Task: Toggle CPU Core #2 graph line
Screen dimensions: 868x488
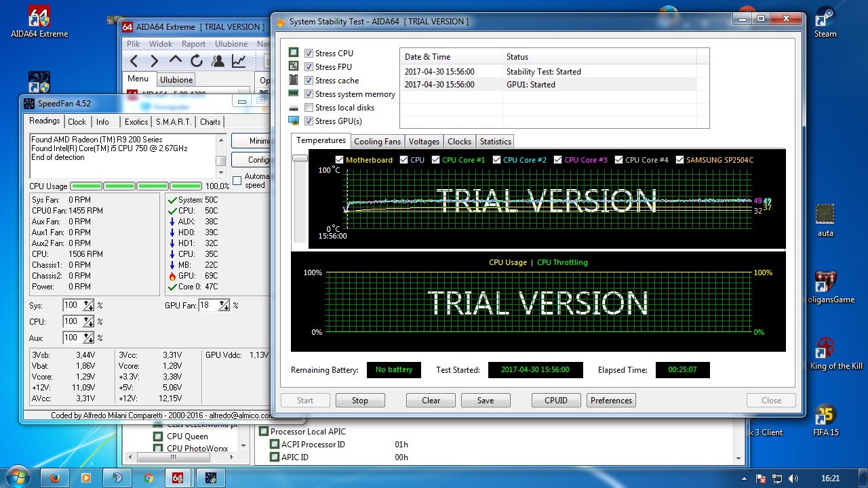Action: pyautogui.click(x=496, y=160)
